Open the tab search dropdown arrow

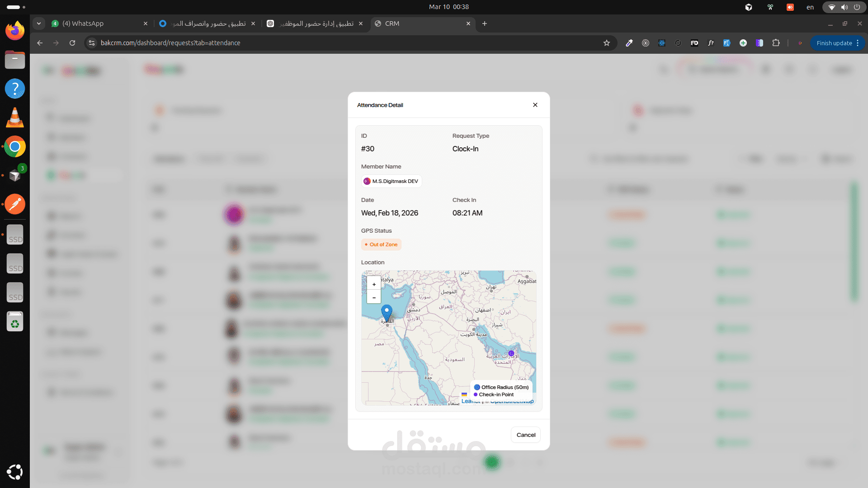[x=39, y=23]
